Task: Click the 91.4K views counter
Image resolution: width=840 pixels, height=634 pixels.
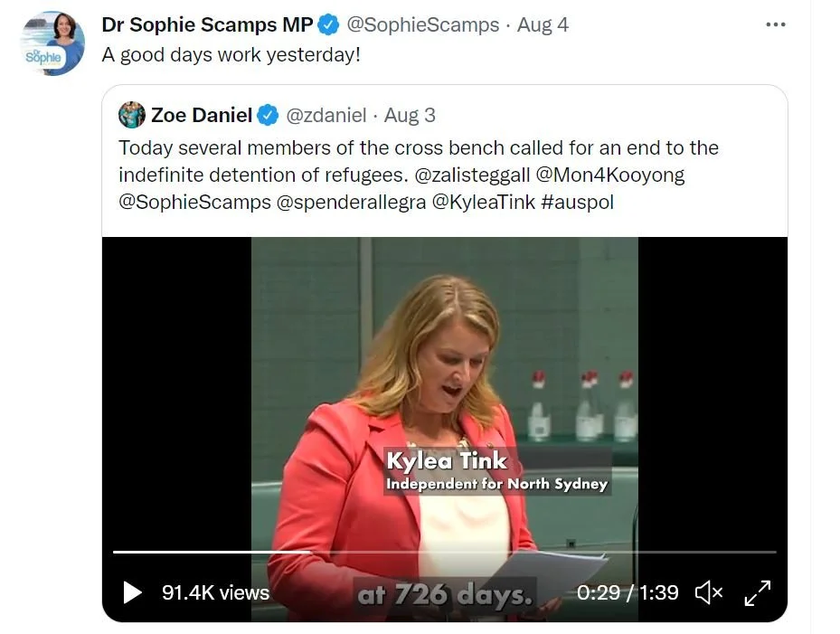Action: [215, 592]
